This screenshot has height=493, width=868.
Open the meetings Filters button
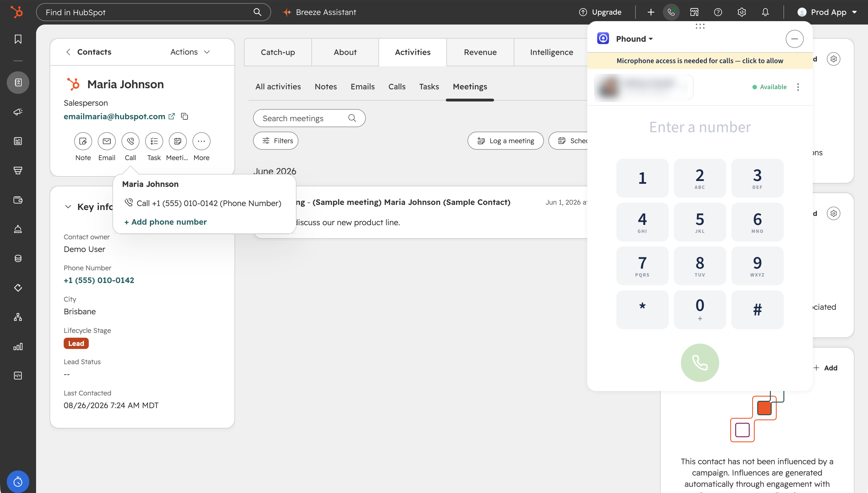click(x=276, y=141)
